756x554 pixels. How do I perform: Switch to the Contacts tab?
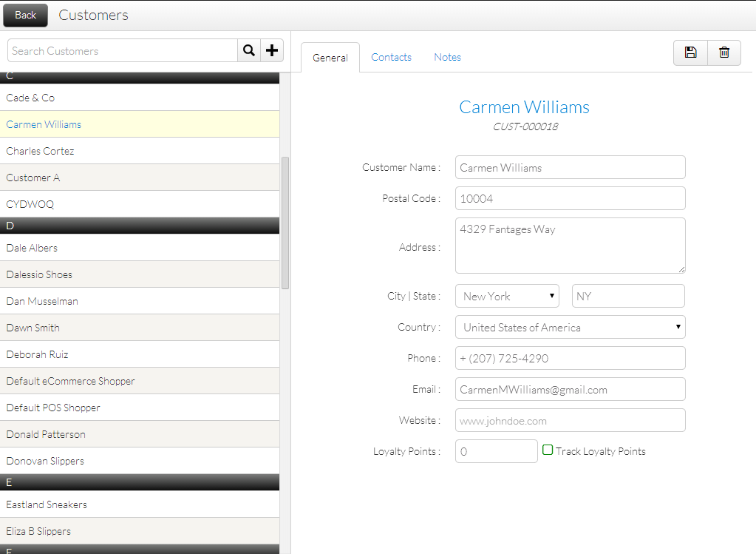pos(391,57)
